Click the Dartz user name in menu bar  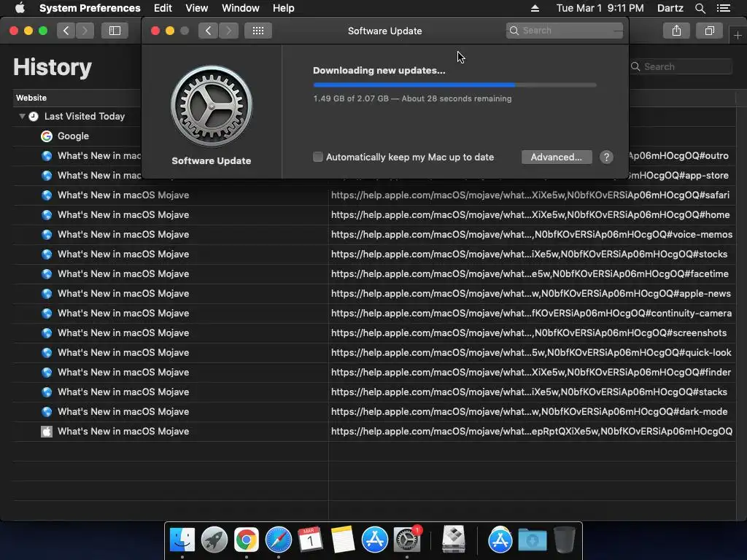[670, 8]
